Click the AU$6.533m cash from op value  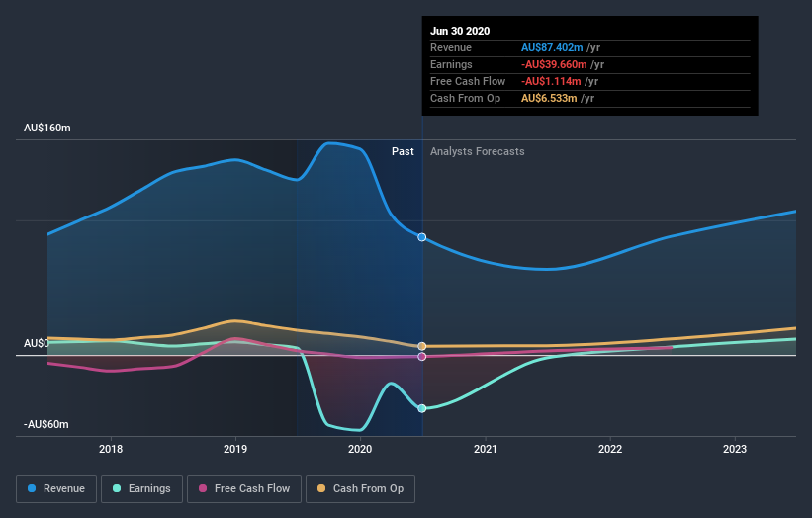549,98
